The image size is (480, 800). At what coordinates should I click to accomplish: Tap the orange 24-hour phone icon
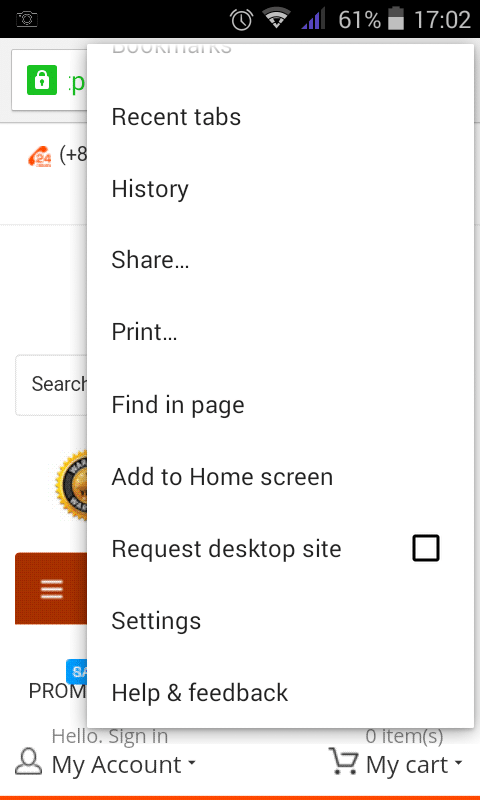click(40, 156)
